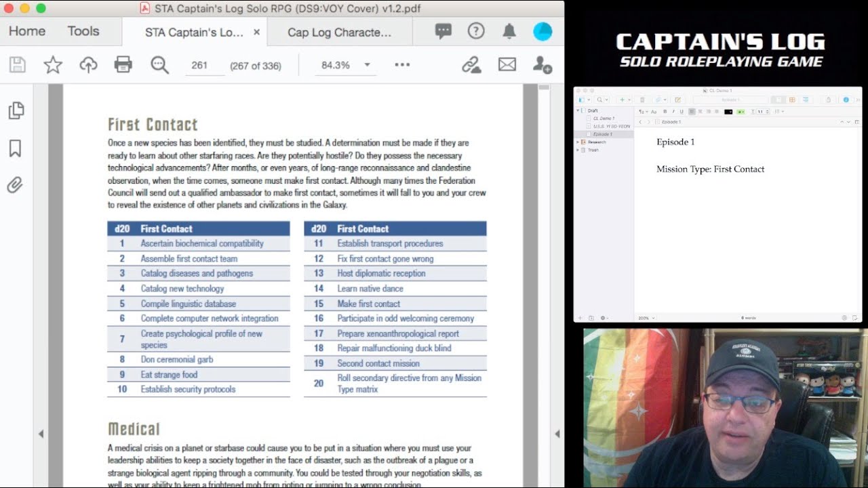Open the comments speech bubble icon

(x=443, y=31)
